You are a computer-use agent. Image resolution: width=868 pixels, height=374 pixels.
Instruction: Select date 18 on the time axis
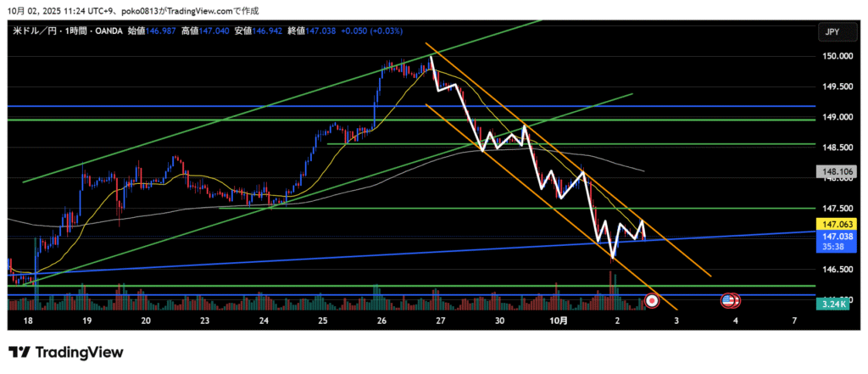click(28, 321)
